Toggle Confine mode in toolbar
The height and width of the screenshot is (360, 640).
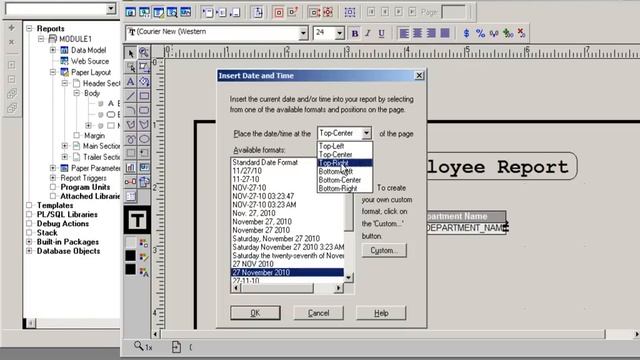click(279, 12)
